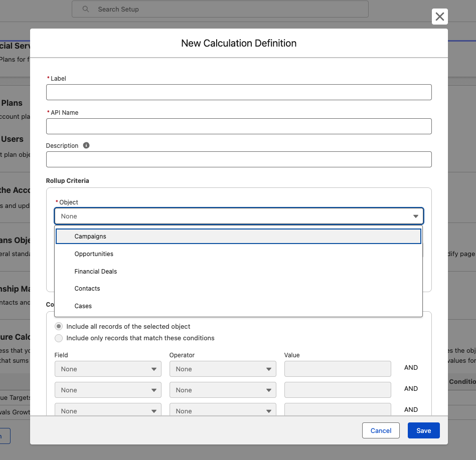Screen dimensions: 476x460
Task: Choose Financial Deals option
Action: [x=238, y=272]
